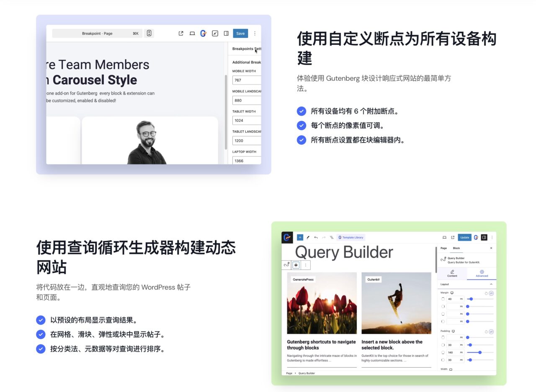Click the blue Update button
Screen dimensions: 536x392
click(464, 237)
